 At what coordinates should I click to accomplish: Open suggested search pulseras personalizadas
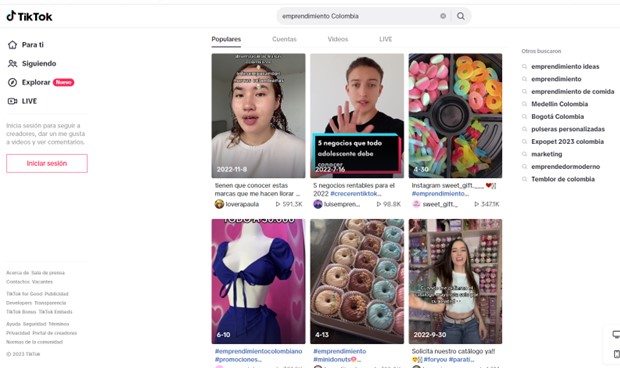[568, 129]
